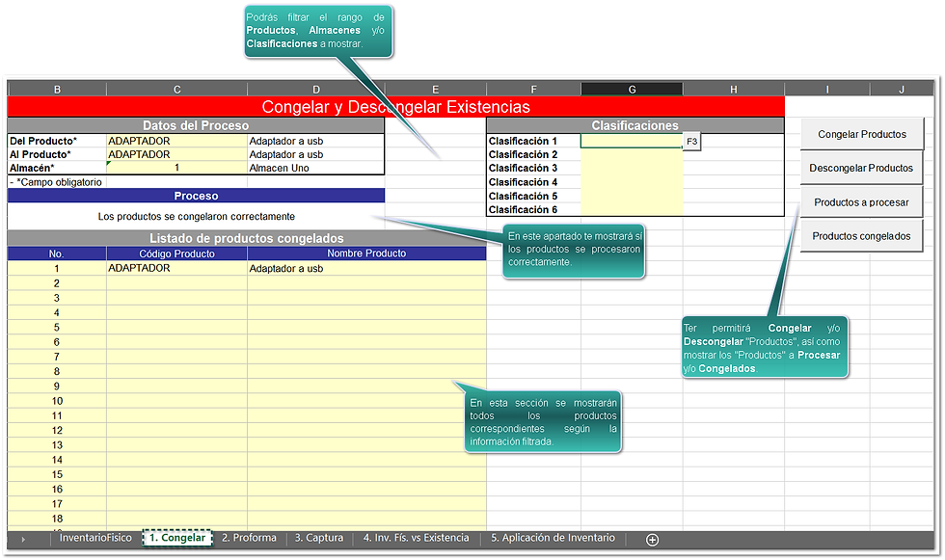Viewport: 945px width, 560px height.
Task: Click row number 5 in frozen list
Action: coord(57,328)
